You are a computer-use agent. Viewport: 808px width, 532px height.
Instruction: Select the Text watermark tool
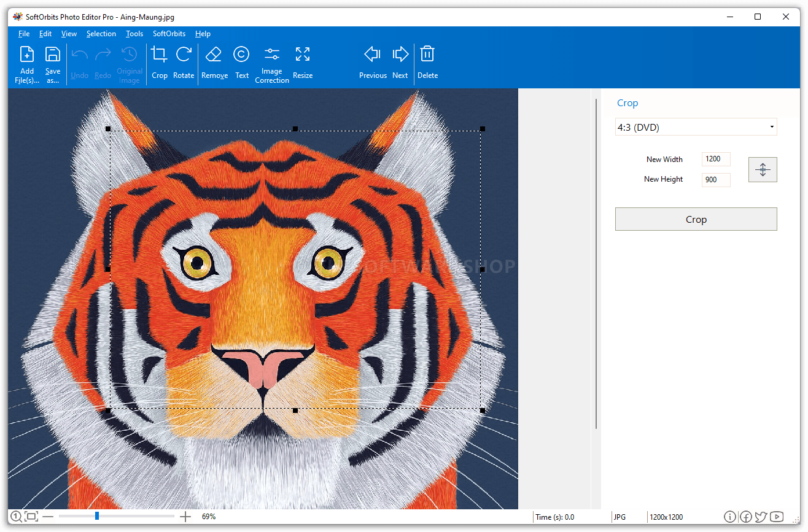tap(241, 54)
